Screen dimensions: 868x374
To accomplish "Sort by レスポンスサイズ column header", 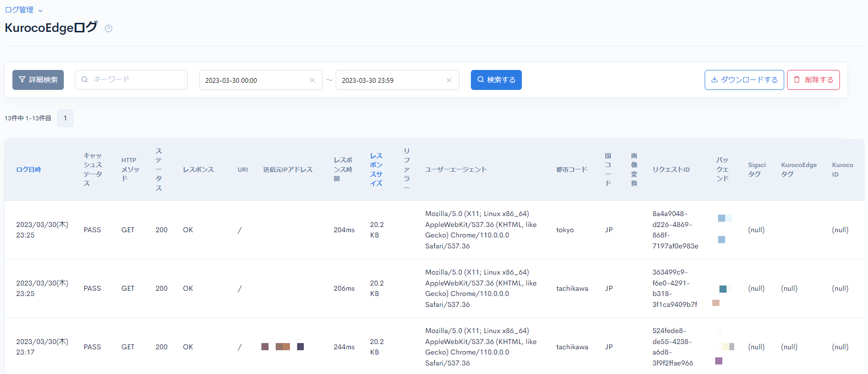I will point(376,169).
